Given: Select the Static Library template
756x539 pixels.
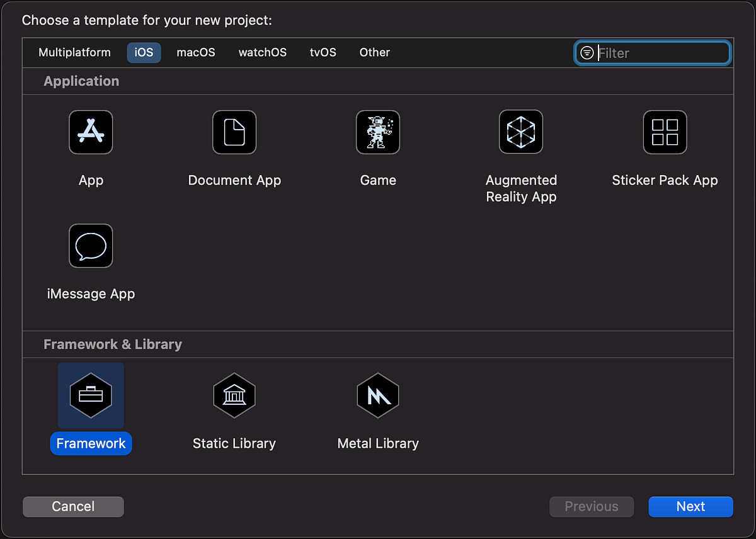Looking at the screenshot, I should [234, 395].
